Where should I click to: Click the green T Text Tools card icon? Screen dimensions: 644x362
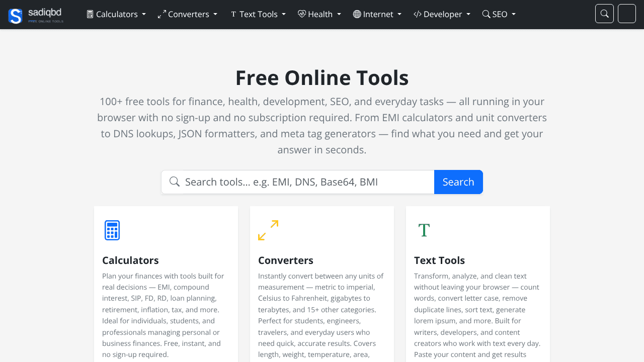(x=424, y=230)
